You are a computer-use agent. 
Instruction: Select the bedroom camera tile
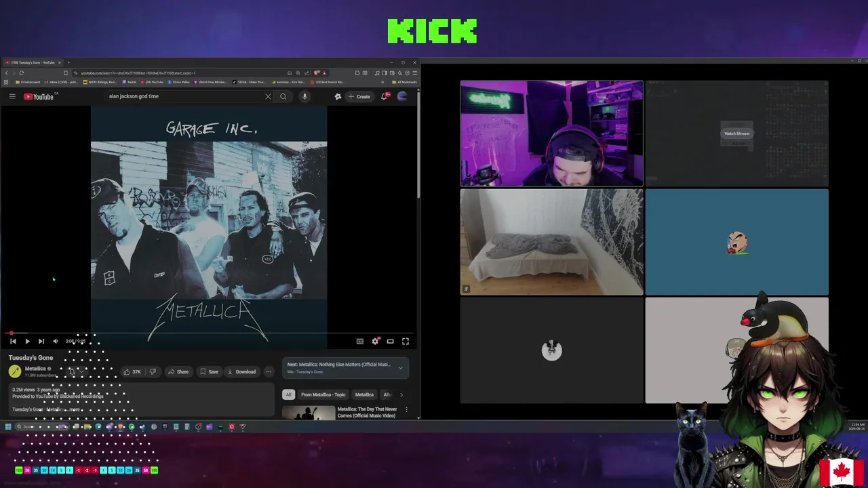(x=551, y=242)
